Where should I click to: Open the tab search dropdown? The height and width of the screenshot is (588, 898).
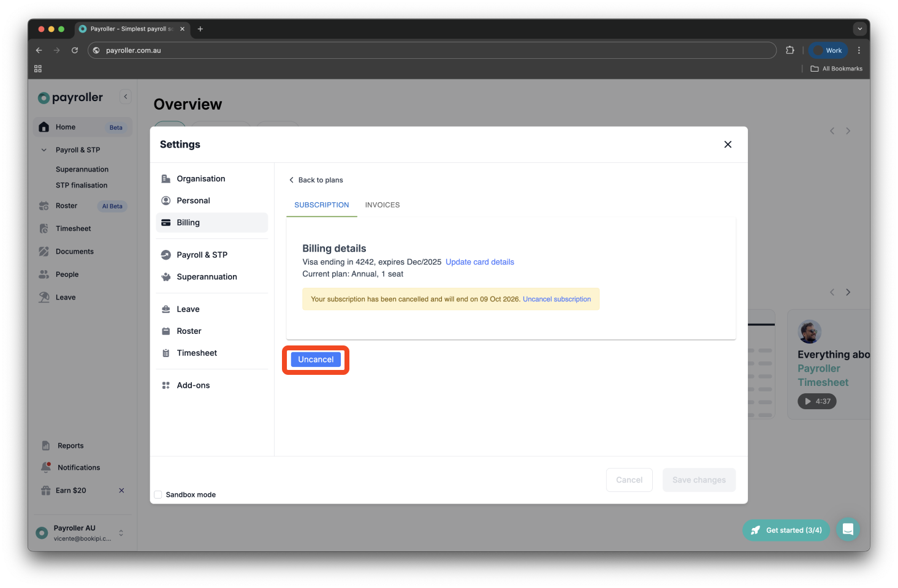point(859,29)
